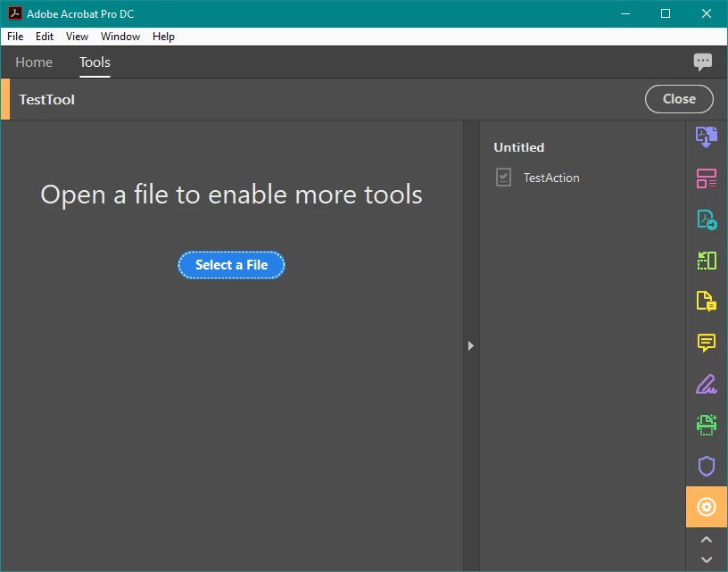Viewport: 728px width, 572px height.
Task: Open the yellow Comment tool icon
Action: (707, 343)
